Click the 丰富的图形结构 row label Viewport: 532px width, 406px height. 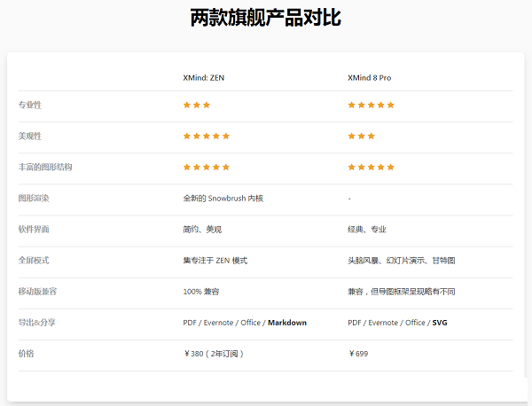(45, 167)
